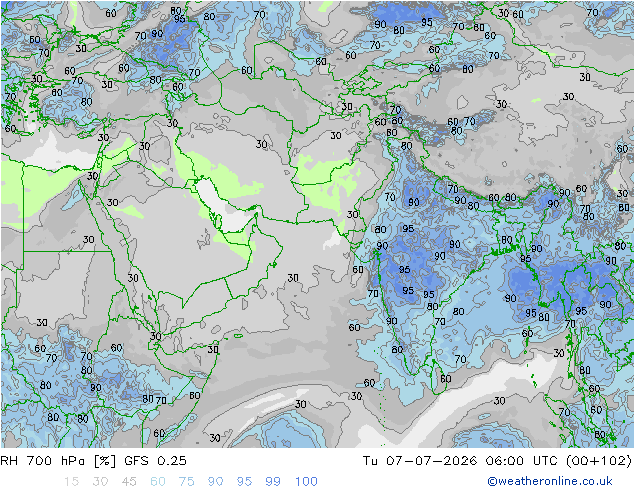634x490 pixels.
Task: Click the weatheronline.co.uk copyright link
Action: 549,481
